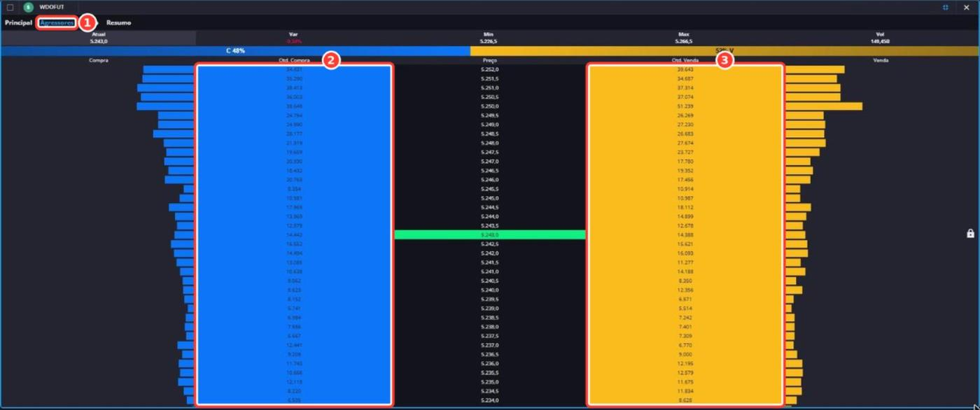This screenshot has width=980, height=410.
Task: Switch to the Principal tab
Action: pyautogui.click(x=18, y=22)
